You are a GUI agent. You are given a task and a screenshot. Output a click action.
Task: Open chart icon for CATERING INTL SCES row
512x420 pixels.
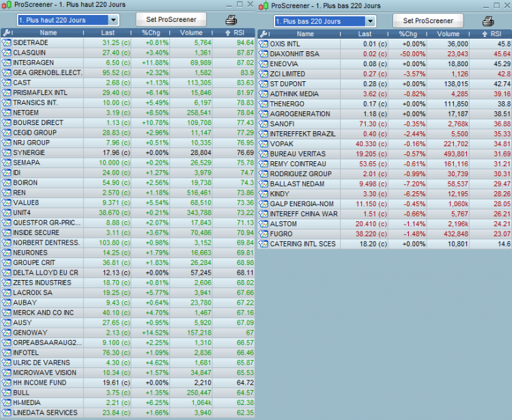click(264, 244)
